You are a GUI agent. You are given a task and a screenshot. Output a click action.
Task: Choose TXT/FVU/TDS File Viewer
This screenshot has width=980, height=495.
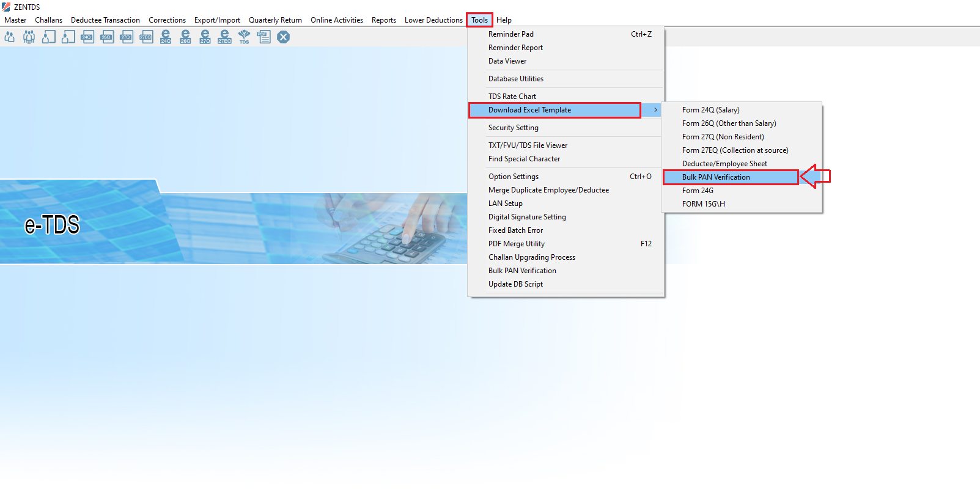point(566,145)
